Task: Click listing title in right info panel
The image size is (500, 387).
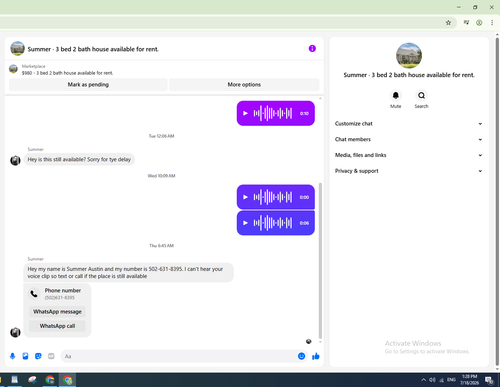Action: tap(409, 75)
